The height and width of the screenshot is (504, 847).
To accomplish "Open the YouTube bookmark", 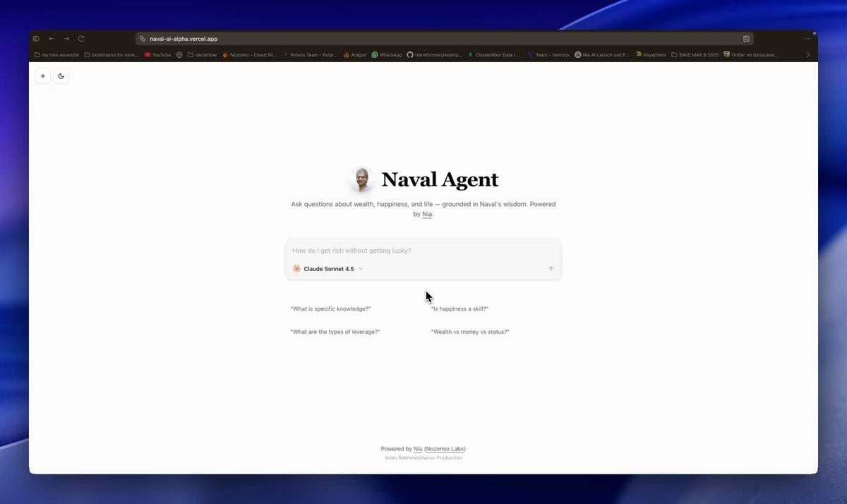I will click(x=157, y=54).
